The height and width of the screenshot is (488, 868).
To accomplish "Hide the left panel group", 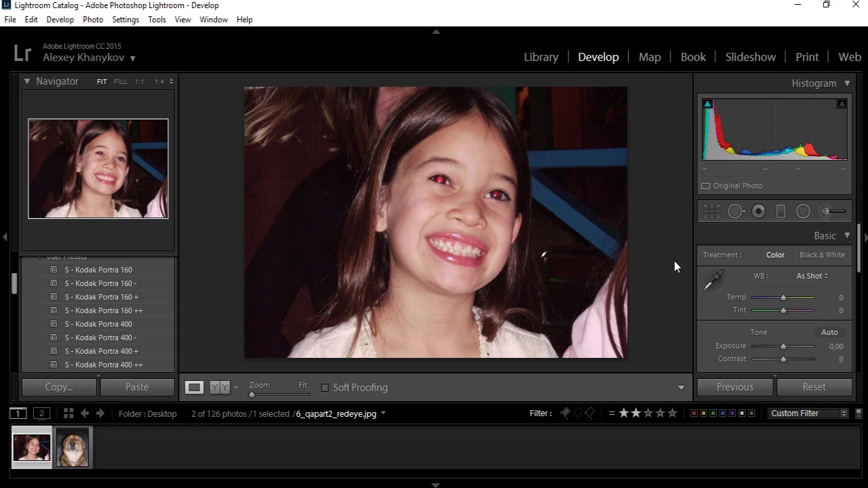I will (x=5, y=237).
